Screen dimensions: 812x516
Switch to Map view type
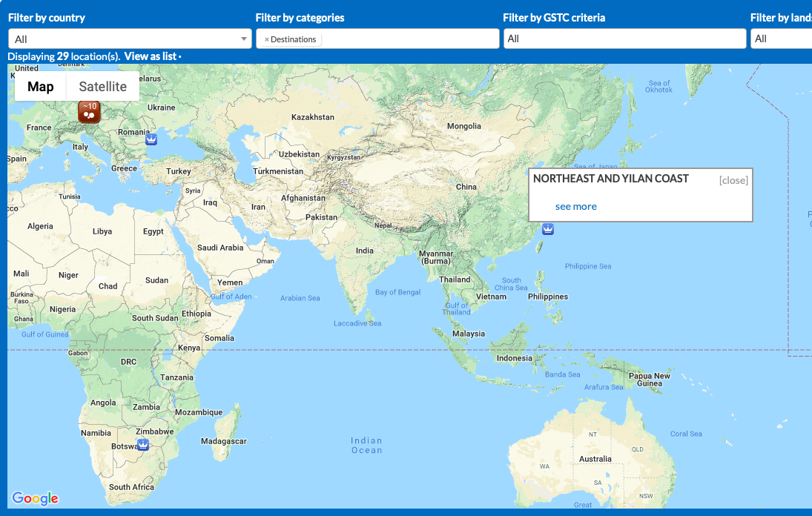tap(40, 87)
